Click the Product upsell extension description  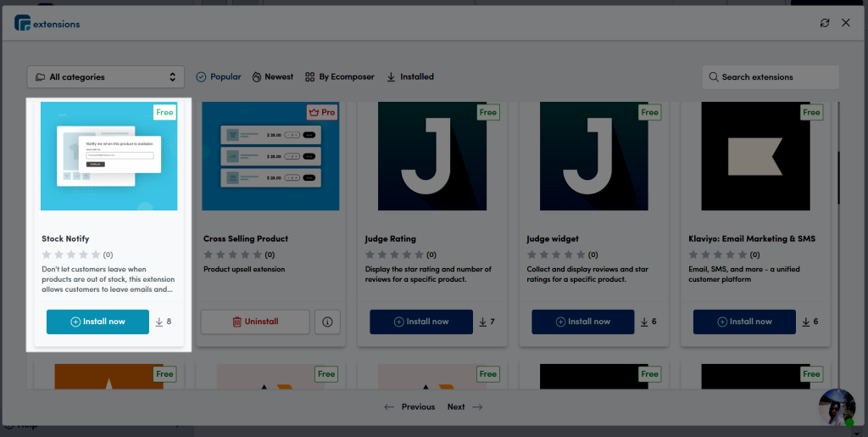[244, 269]
